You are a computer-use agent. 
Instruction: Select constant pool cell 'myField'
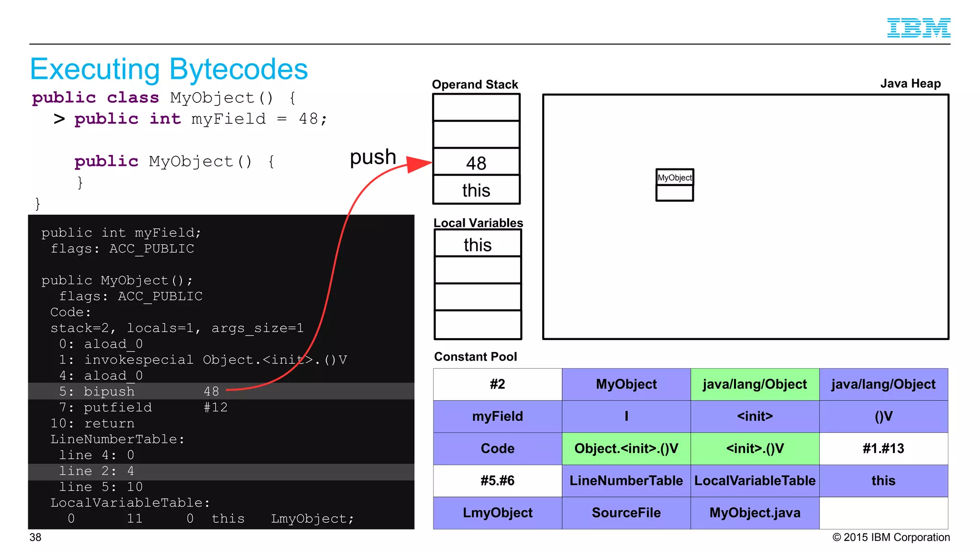point(498,416)
